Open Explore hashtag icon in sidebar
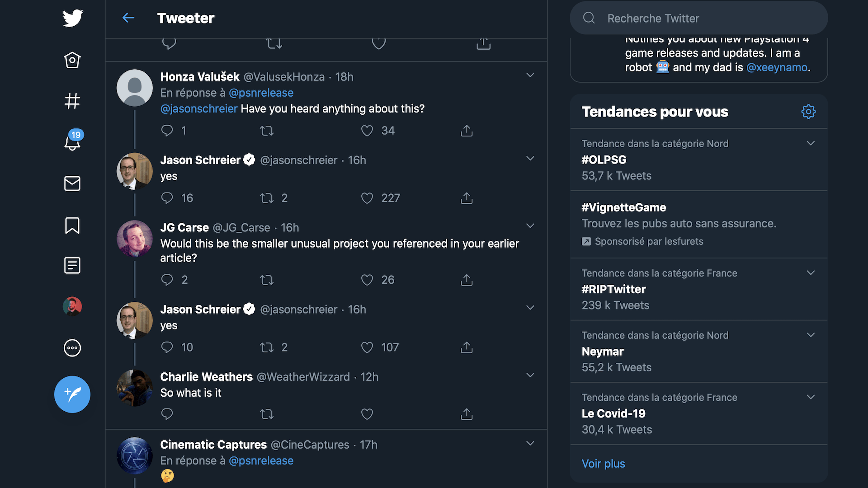This screenshot has width=868, height=488. pyautogui.click(x=72, y=101)
